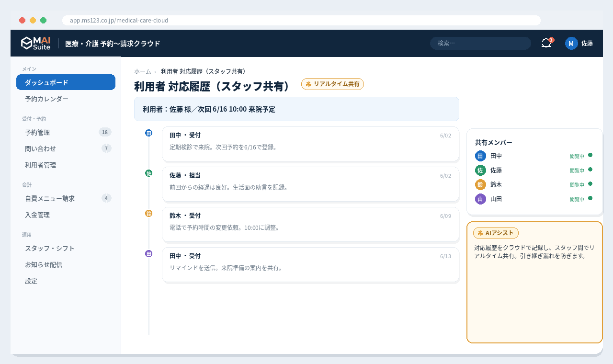Screen dimensions: 613x364
Task: Open お知らせ配信 in the sidebar
Action: click(66, 264)
